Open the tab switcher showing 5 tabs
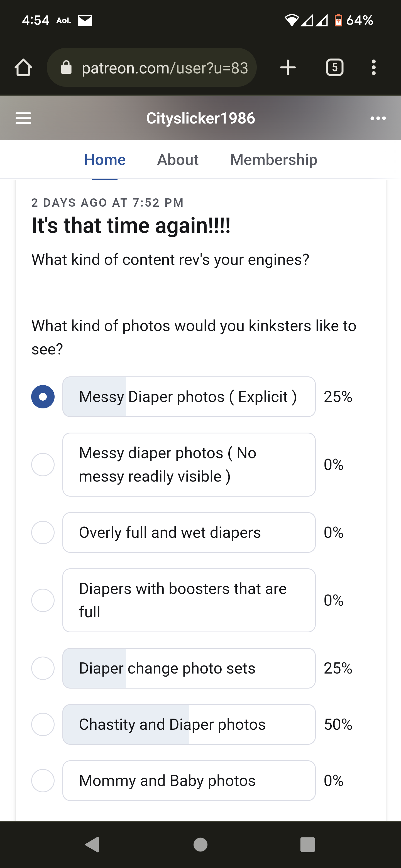Screen dimensions: 401x868 tap(334, 67)
